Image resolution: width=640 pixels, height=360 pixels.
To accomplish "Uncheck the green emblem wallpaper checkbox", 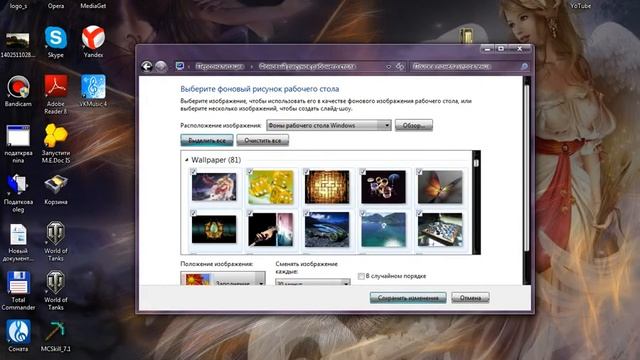I will coord(193,213).
